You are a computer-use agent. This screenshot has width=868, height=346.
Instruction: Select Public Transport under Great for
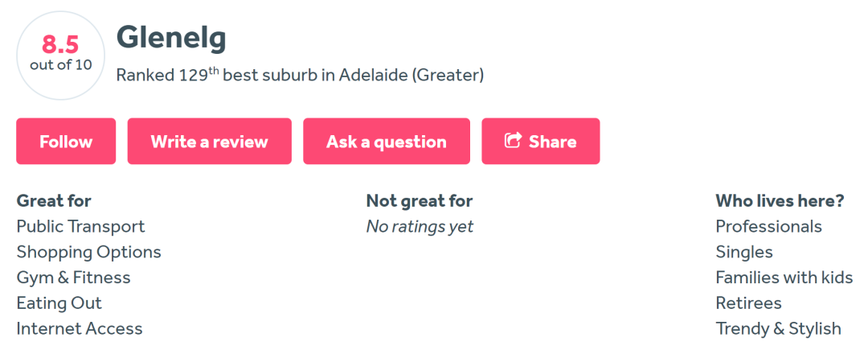coord(81,226)
